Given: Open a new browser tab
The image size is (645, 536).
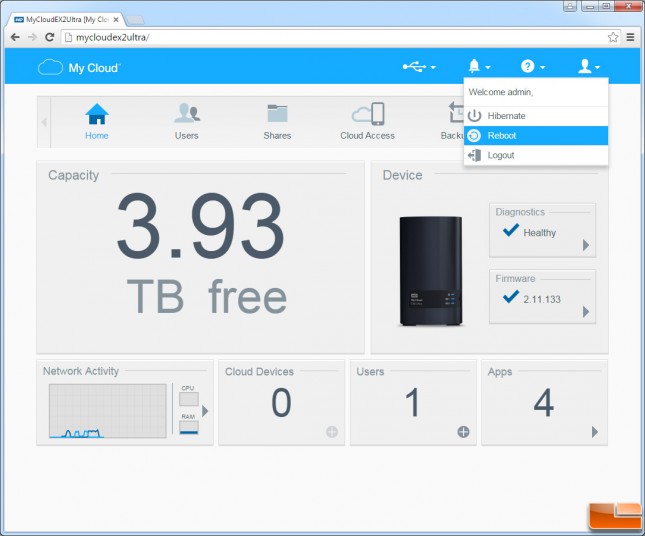Looking at the screenshot, I should point(135,20).
